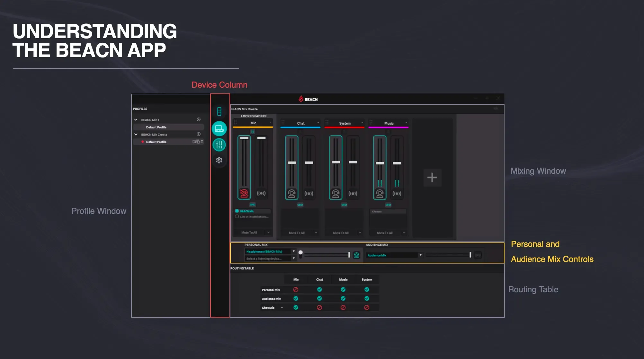
Task: Open the BEACN Mic device icon in device column
Action: [x=219, y=111]
